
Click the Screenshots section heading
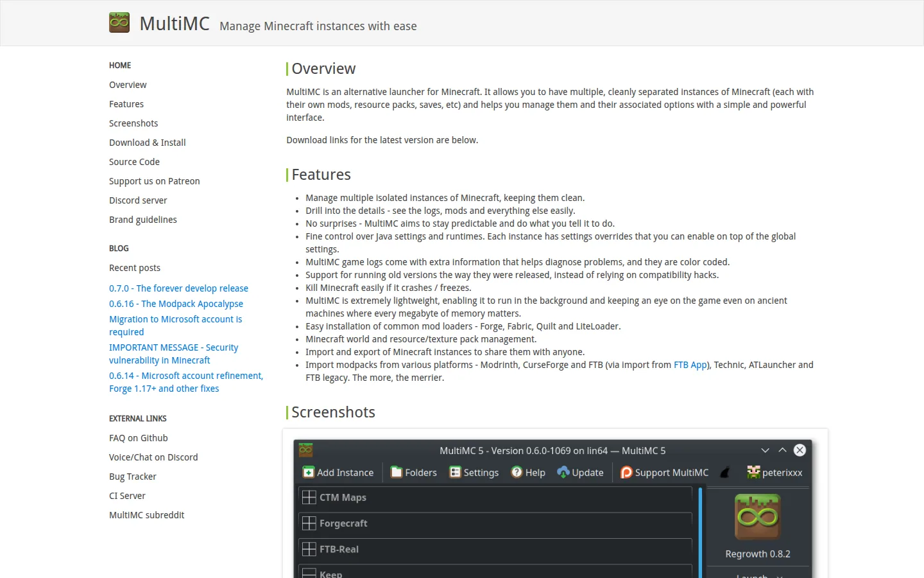point(333,412)
